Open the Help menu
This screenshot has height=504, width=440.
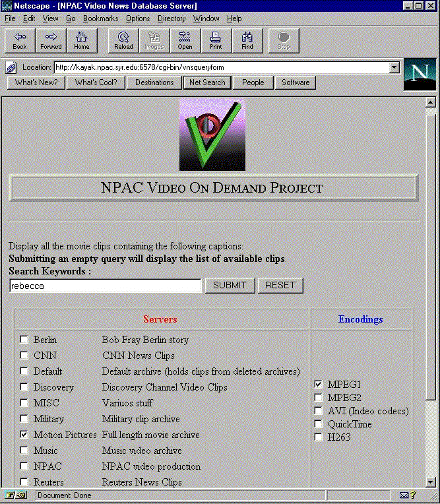[x=234, y=18]
